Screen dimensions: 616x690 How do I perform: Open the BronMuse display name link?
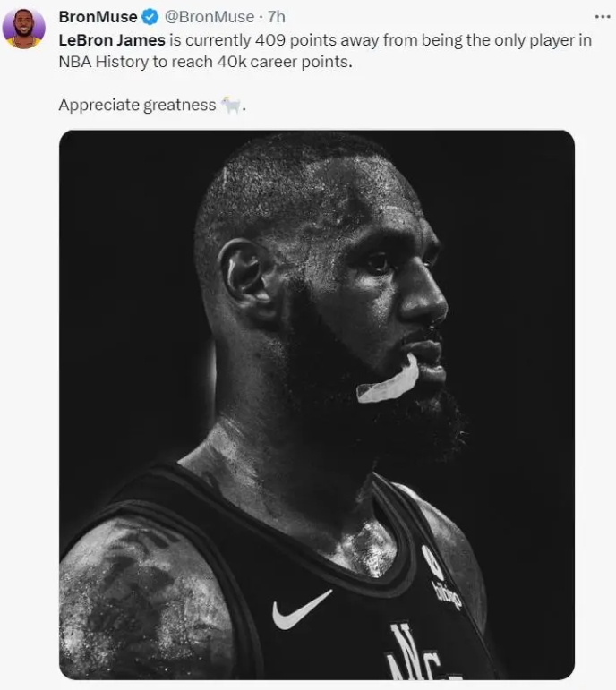click(98, 17)
